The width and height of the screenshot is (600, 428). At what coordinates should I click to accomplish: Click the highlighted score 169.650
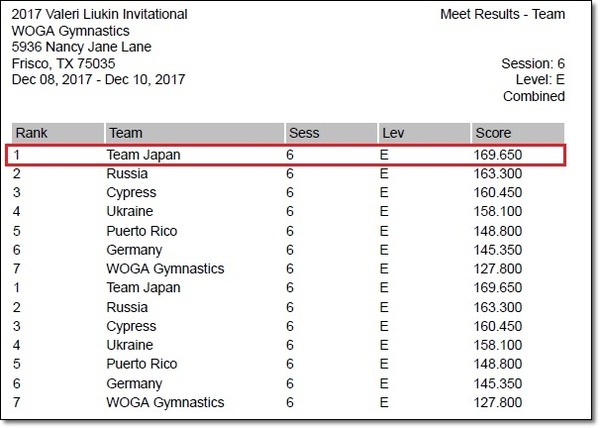click(498, 155)
